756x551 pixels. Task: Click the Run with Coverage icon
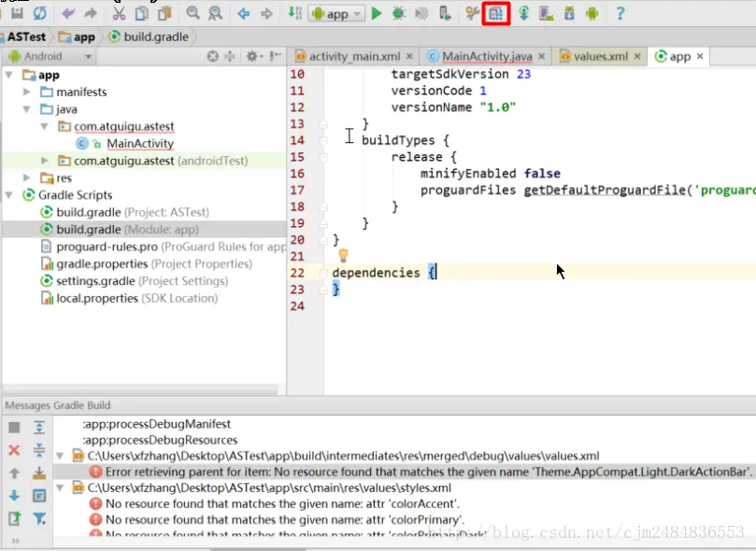(x=421, y=13)
